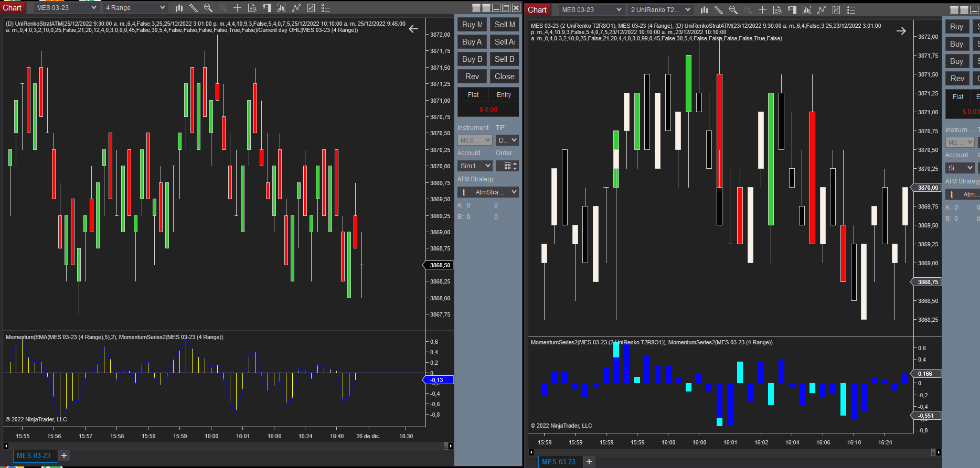The width and height of the screenshot is (980, 468).
Task: Zoom out on the right chart
Action: coord(748,10)
